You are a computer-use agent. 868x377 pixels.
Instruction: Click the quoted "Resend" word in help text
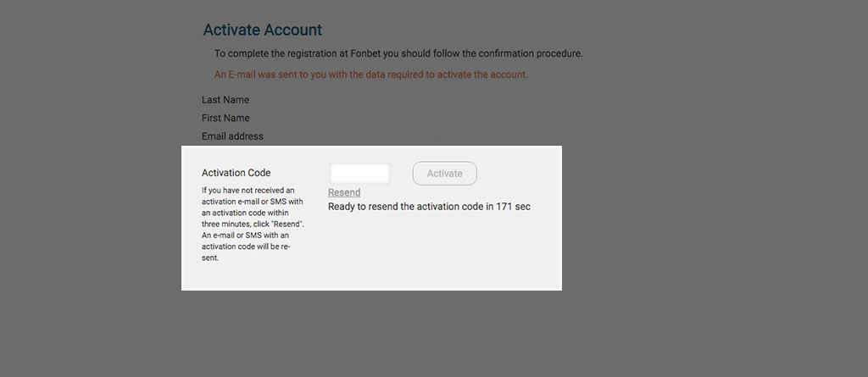(x=287, y=225)
